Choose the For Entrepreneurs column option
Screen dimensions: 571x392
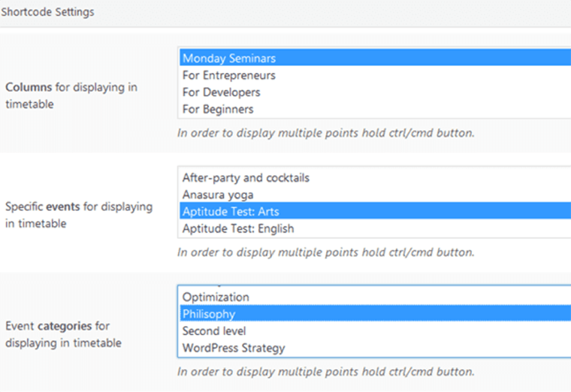[x=229, y=75]
